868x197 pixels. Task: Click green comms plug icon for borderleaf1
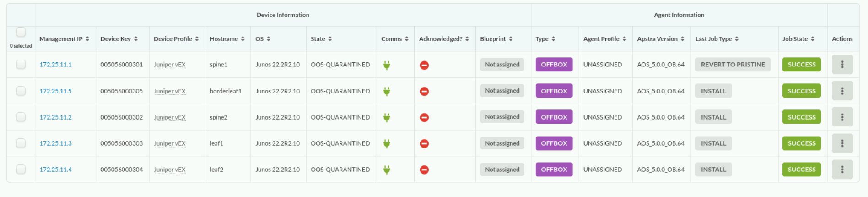tap(387, 91)
